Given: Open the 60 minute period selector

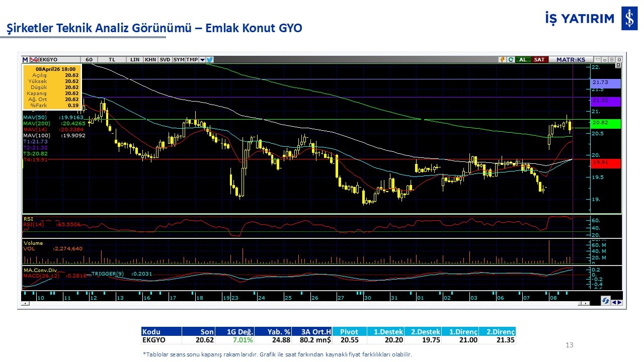Looking at the screenshot, I should point(89,59).
